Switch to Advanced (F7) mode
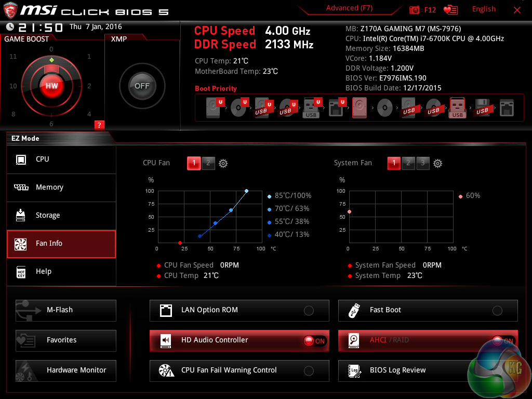The width and height of the screenshot is (532, 399). (349, 8)
